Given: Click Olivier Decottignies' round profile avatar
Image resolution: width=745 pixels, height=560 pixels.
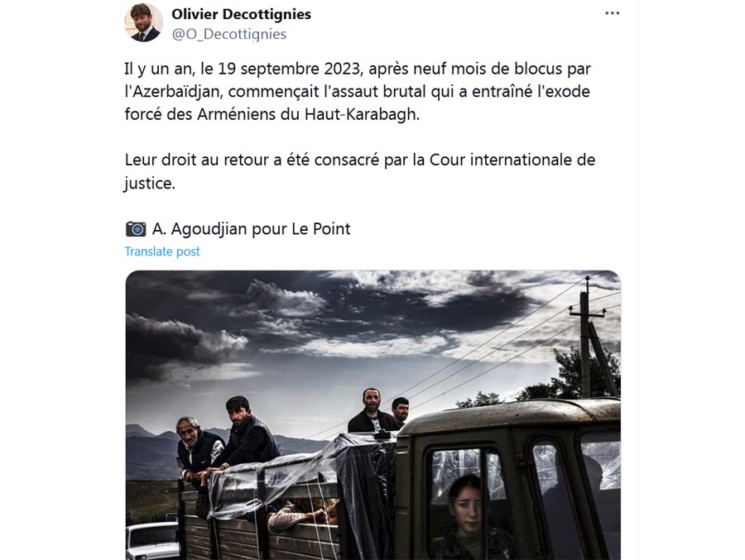Looking at the screenshot, I should tap(143, 22).
